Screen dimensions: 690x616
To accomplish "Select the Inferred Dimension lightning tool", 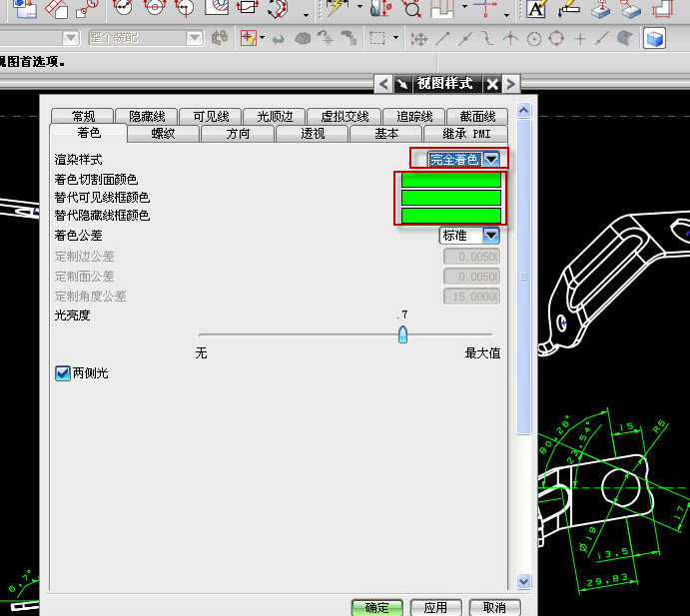I will click(x=337, y=8).
